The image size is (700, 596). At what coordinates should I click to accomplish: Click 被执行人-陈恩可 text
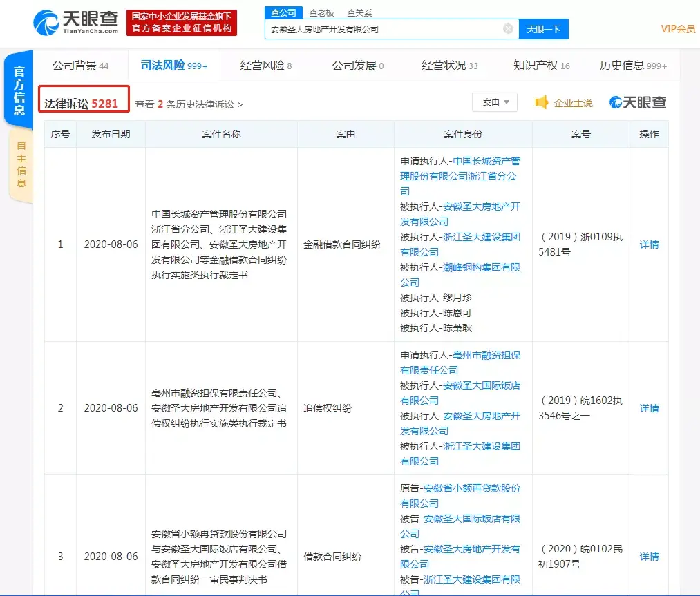click(436, 313)
